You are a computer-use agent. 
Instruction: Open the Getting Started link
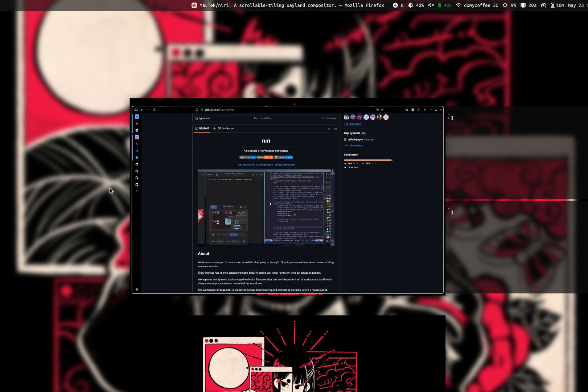tap(246, 165)
